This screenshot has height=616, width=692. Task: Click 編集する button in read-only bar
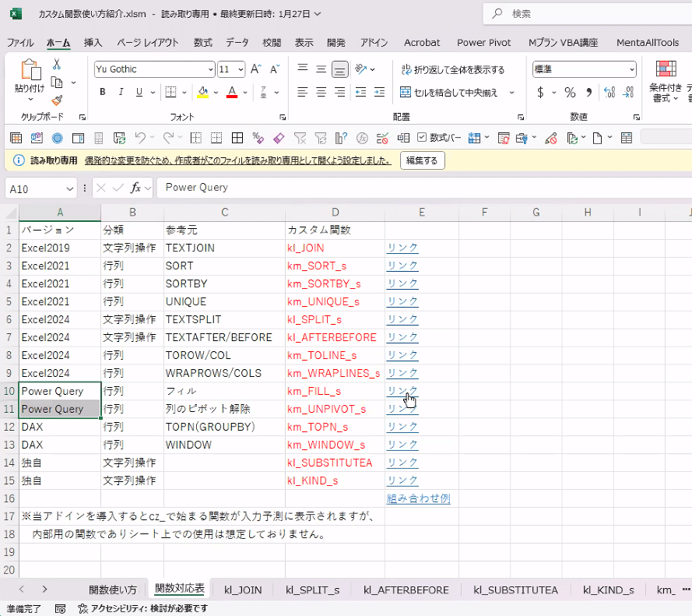(423, 160)
